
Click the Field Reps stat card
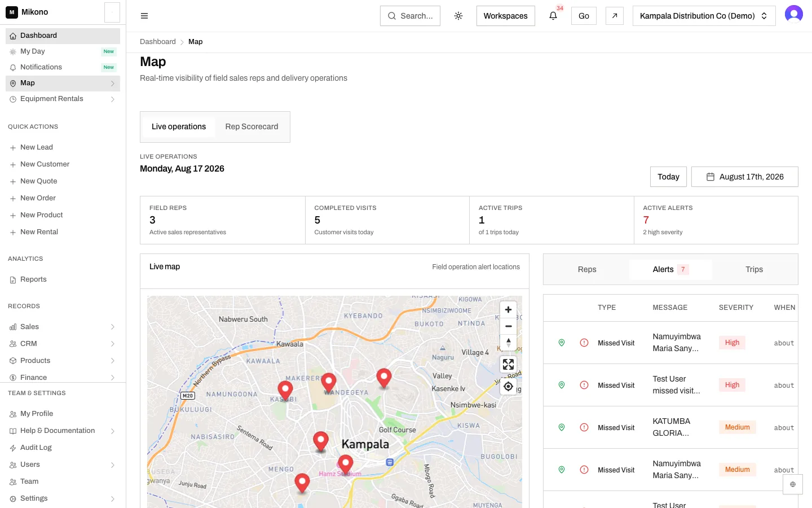[223, 220]
